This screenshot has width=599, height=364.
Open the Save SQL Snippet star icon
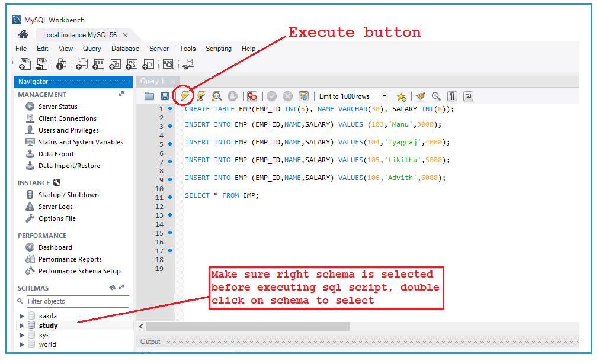pos(402,96)
